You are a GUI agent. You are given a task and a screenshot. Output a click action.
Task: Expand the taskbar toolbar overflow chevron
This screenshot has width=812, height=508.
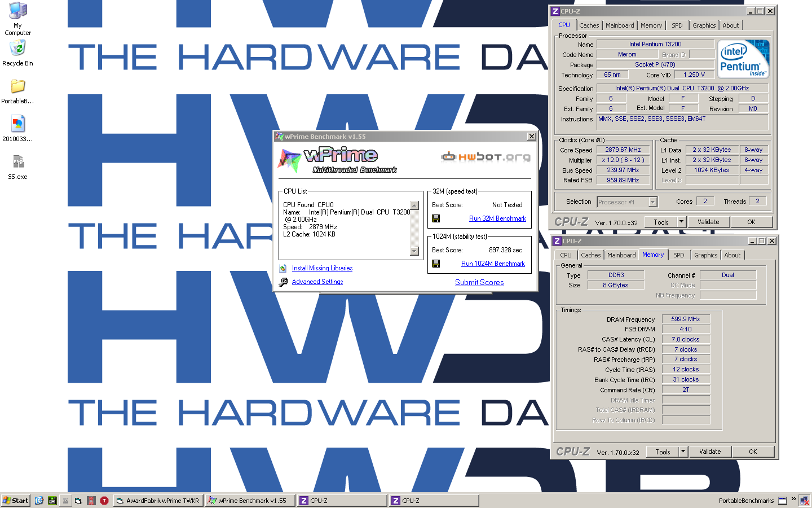pyautogui.click(x=794, y=500)
